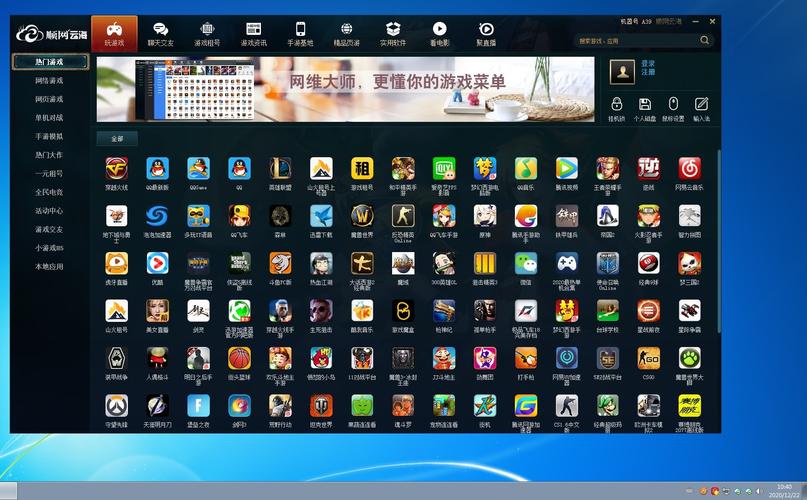807x500 pixels.
Task: Click the user avatar picture
Action: [622, 72]
